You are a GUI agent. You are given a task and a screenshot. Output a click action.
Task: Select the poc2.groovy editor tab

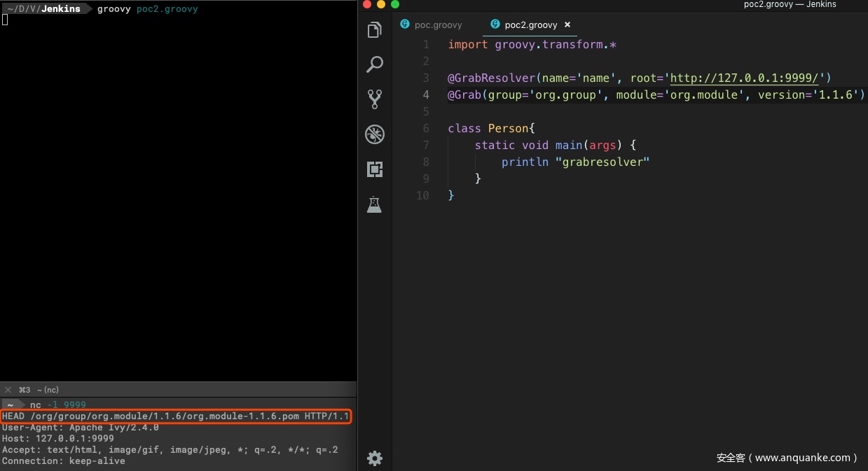click(530, 25)
